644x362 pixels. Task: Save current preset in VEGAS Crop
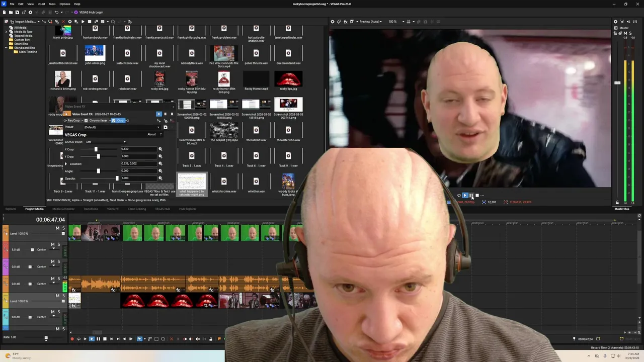tap(166, 127)
